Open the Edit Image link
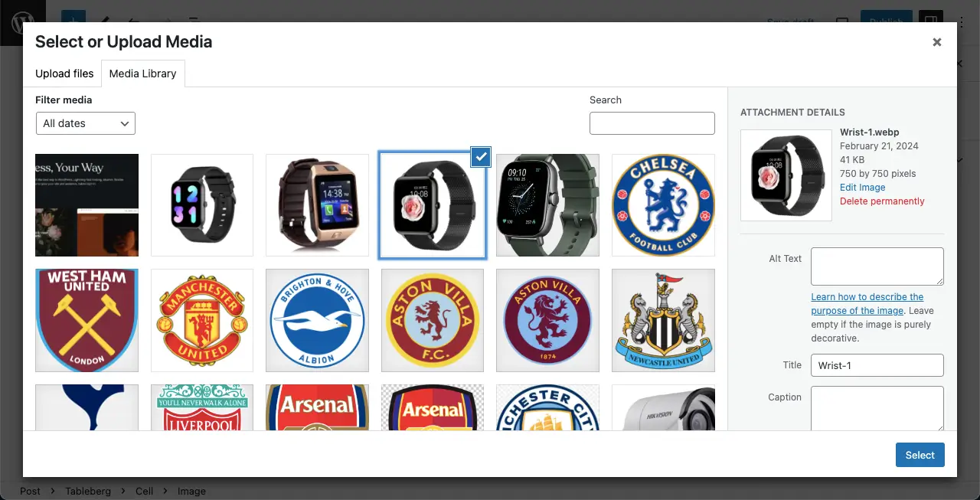 [862, 188]
